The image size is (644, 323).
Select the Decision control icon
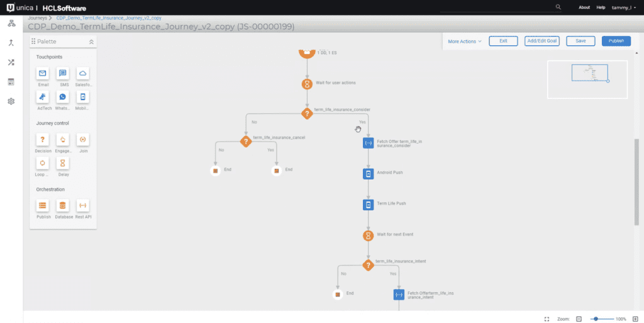click(x=42, y=140)
